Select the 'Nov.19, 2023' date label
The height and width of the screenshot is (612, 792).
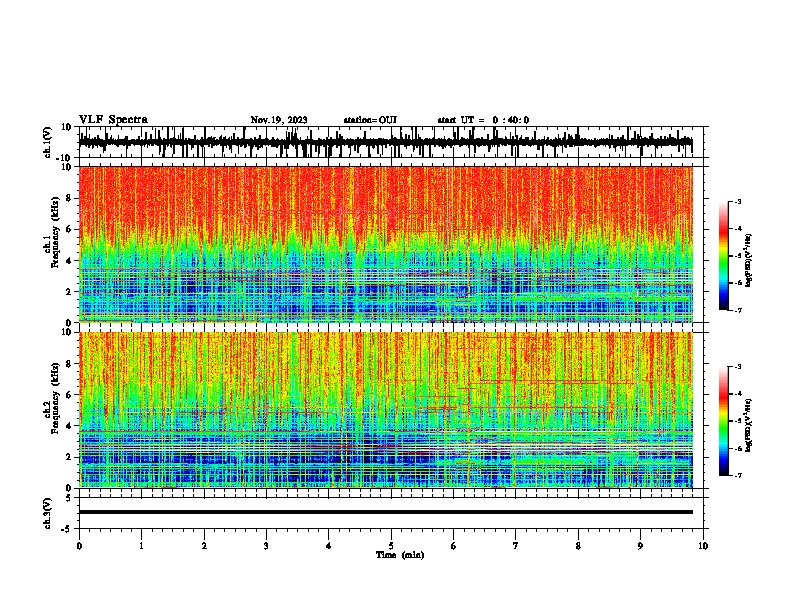pyautogui.click(x=279, y=120)
